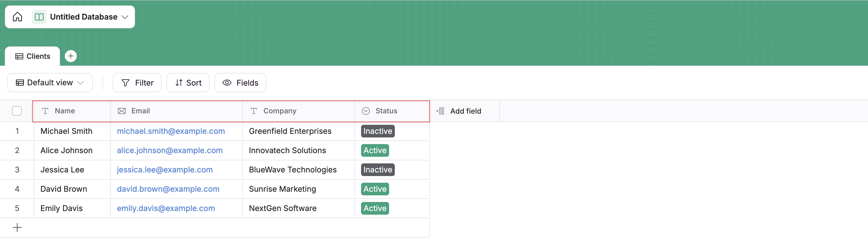The image size is (868, 249).
Task: Select the NextGen Software cell
Action: 299,208
